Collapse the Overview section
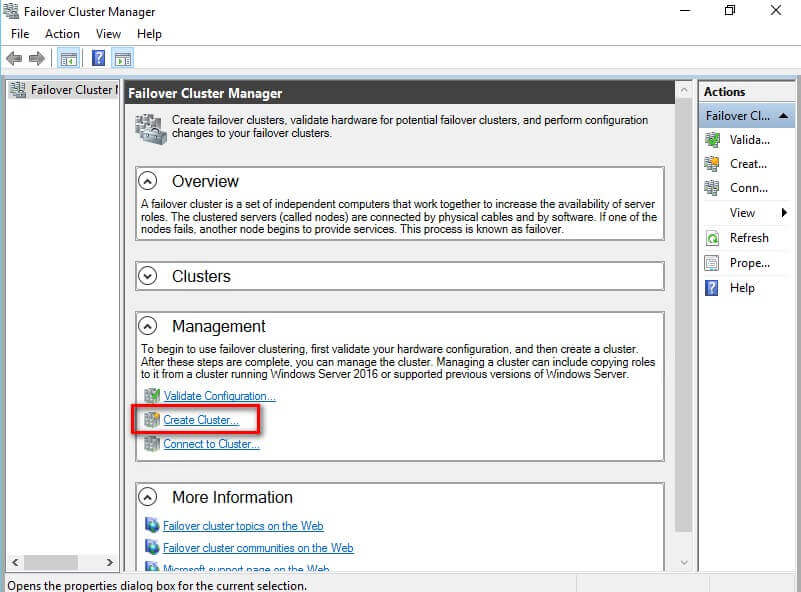This screenshot has height=592, width=801. tap(148, 181)
